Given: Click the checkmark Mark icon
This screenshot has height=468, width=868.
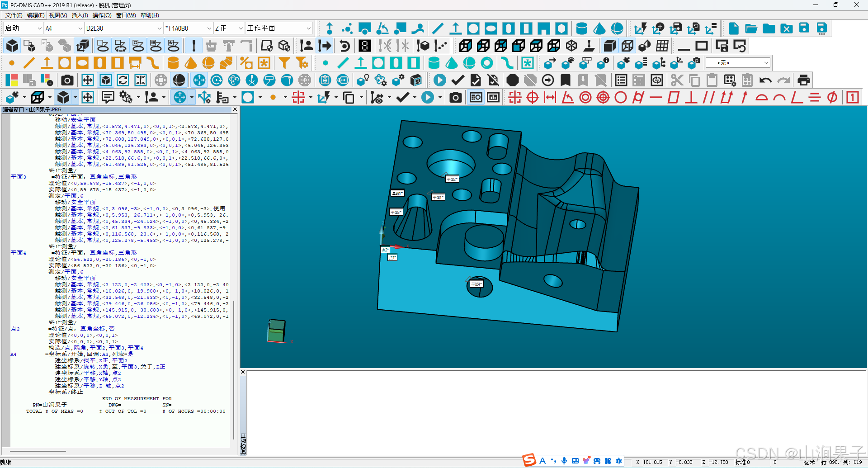Looking at the screenshot, I should 458,80.
